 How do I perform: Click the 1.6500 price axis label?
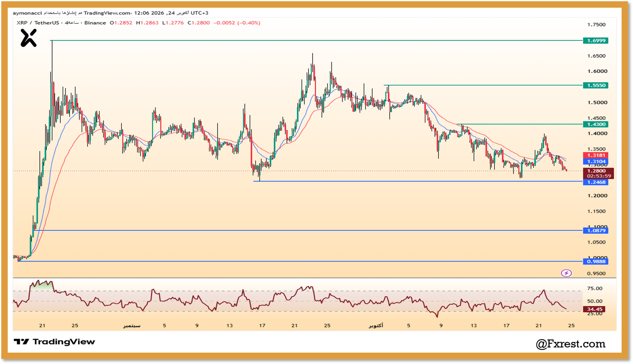[596, 56]
